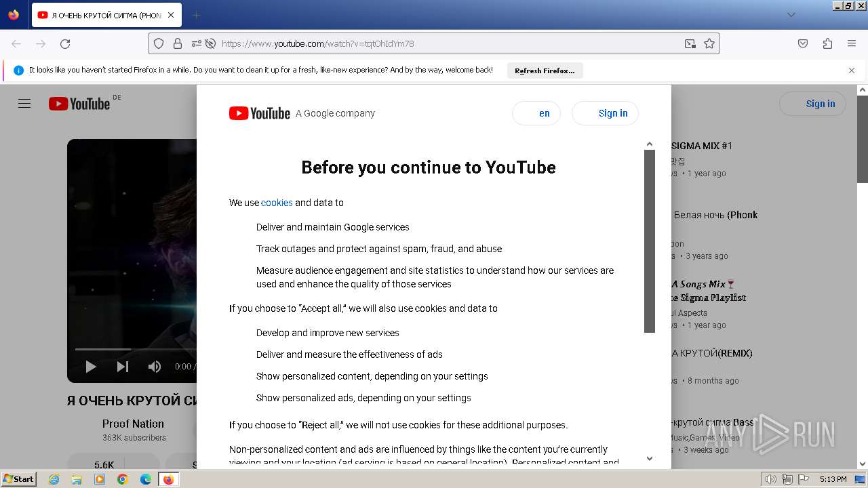Click the Refresh Firefox button

[545, 70]
